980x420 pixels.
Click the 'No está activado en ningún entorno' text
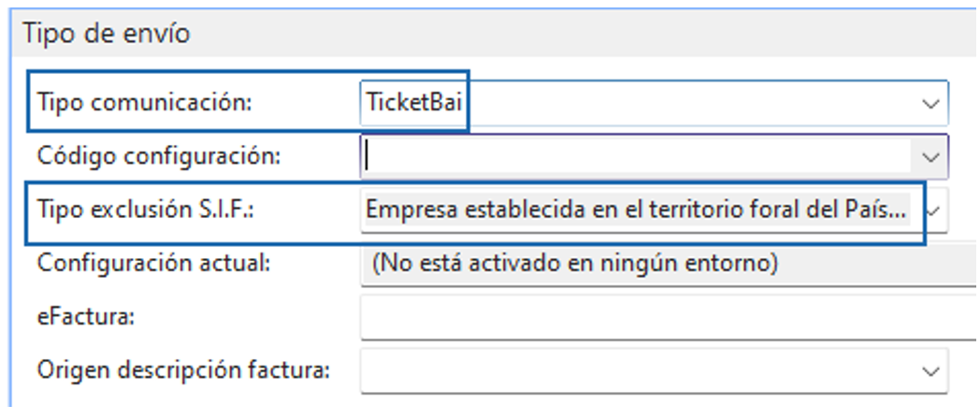click(575, 264)
